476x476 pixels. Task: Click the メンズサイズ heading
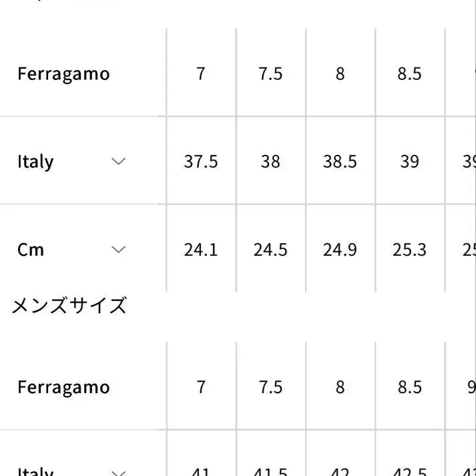click(x=69, y=306)
